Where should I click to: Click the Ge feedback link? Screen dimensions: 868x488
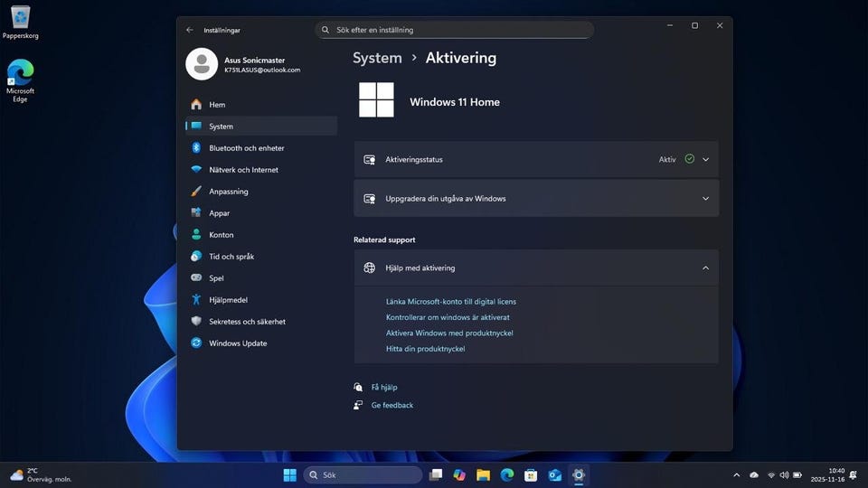(392, 406)
